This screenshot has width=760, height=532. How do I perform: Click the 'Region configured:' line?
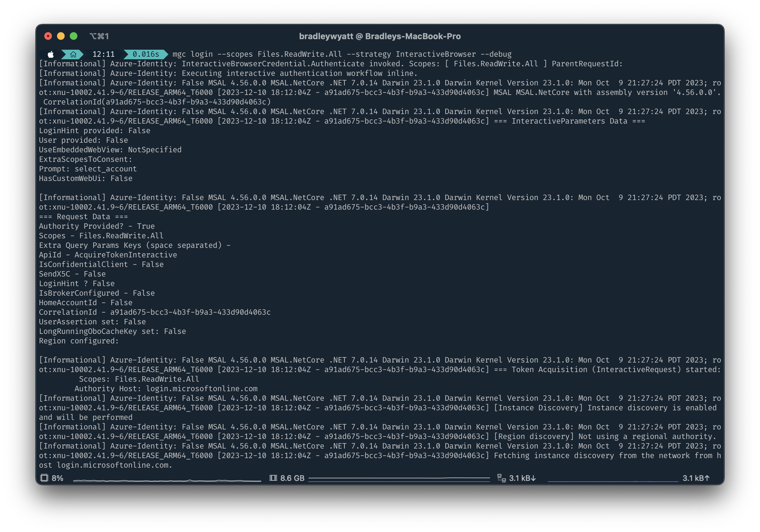pos(79,341)
